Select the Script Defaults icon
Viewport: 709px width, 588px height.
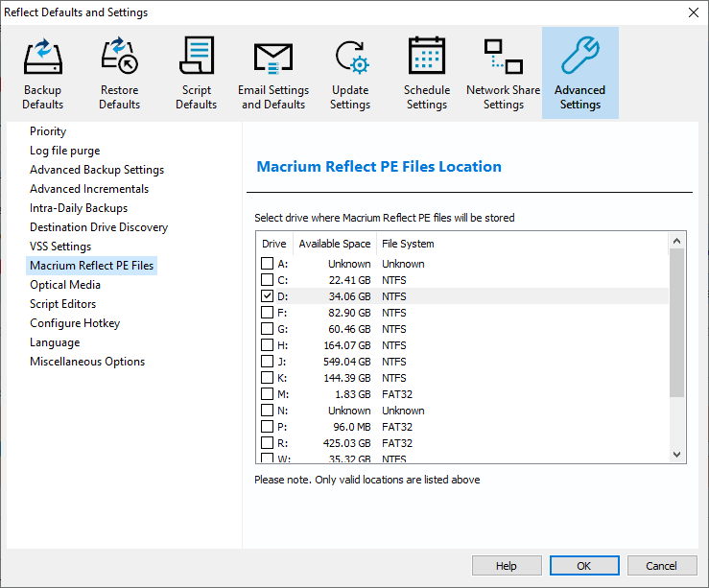(197, 58)
